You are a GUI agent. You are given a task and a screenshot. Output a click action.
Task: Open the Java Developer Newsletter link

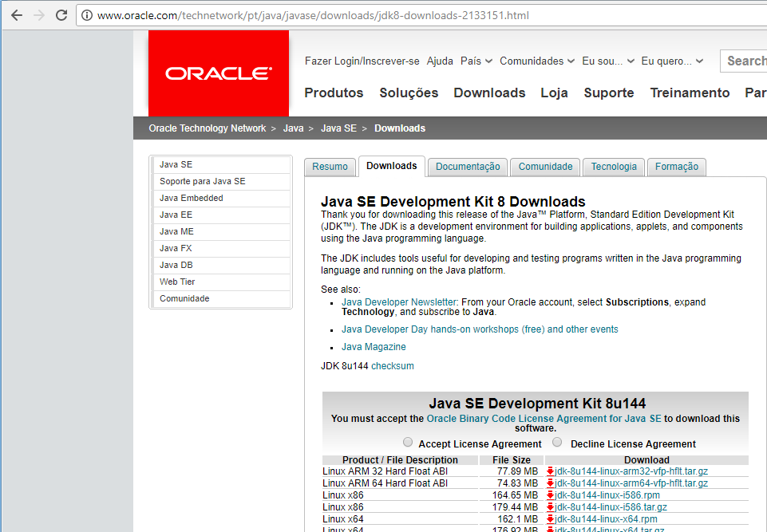(x=398, y=302)
